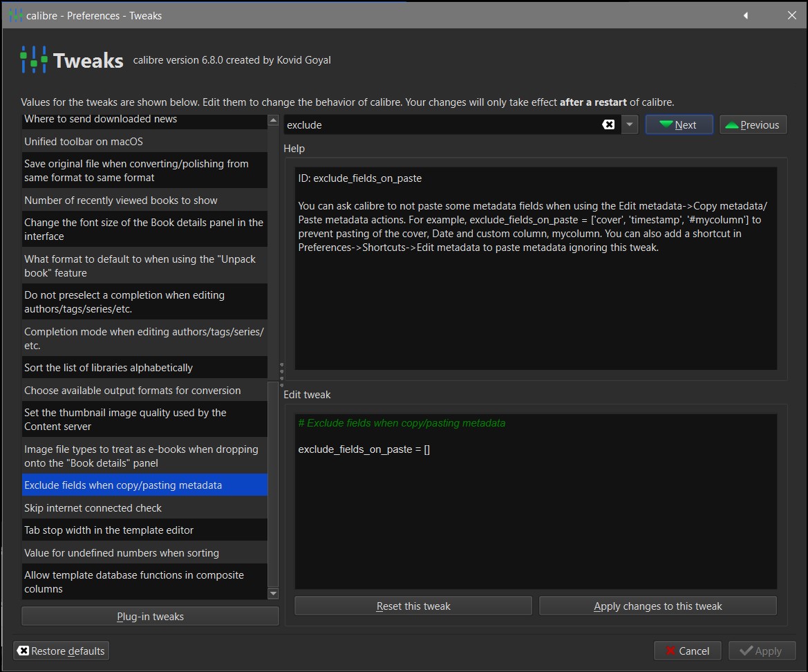The width and height of the screenshot is (808, 672).
Task: Click the Tweaks sliders logo icon
Action: [34, 59]
